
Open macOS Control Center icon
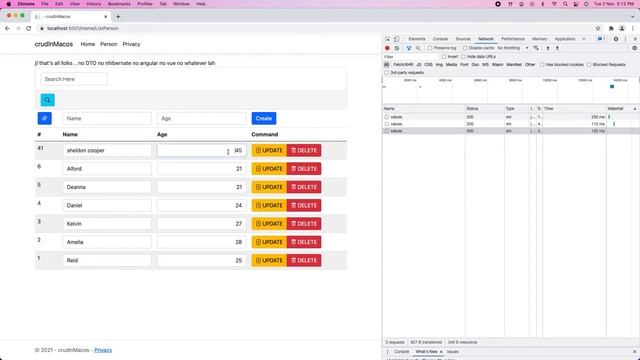pyautogui.click(x=576, y=4)
